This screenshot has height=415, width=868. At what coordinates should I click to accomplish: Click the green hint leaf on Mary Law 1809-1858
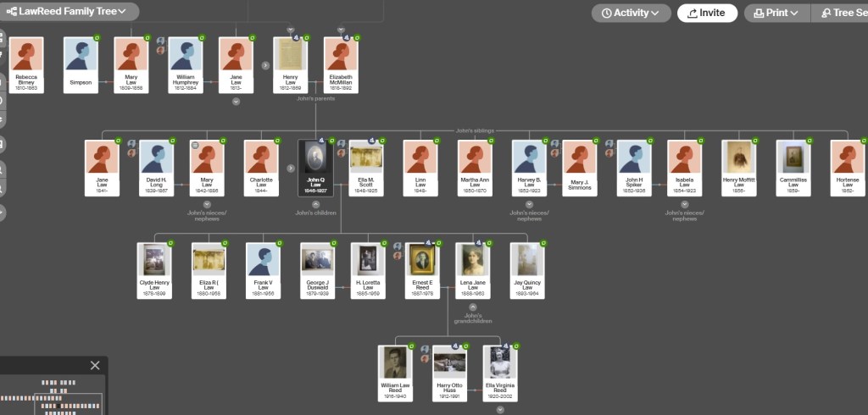click(147, 38)
